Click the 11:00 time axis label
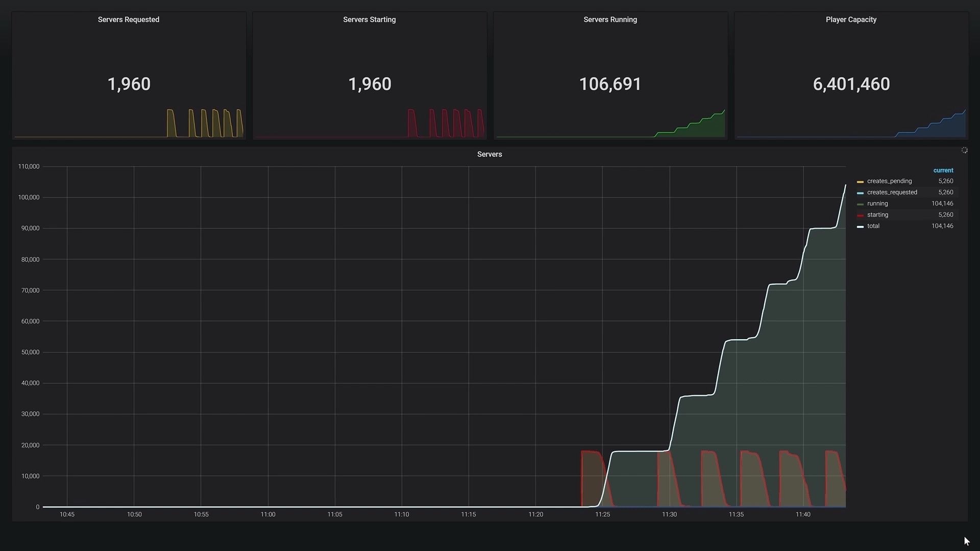This screenshot has width=980, height=551. point(268,515)
